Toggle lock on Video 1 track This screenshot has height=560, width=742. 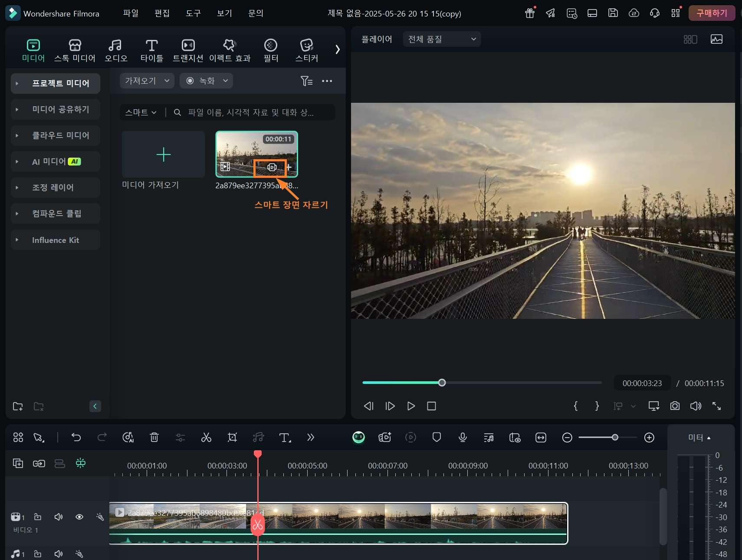[38, 517]
